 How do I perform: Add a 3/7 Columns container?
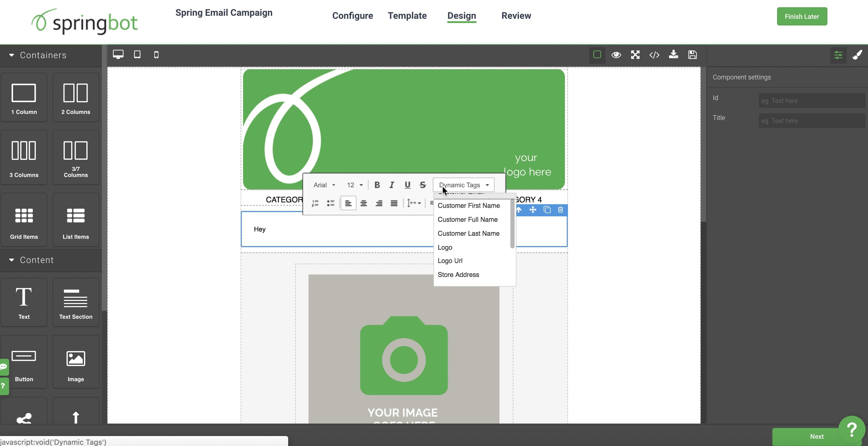coord(76,157)
